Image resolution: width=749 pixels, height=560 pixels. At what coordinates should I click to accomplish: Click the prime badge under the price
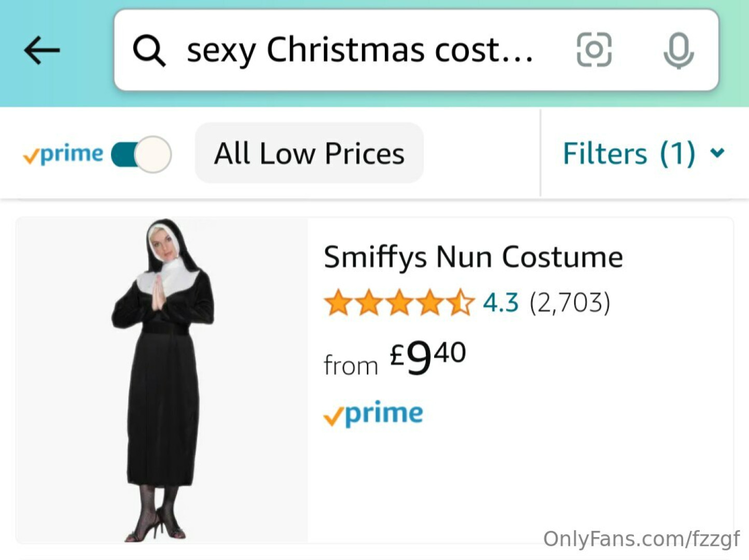[x=373, y=414]
